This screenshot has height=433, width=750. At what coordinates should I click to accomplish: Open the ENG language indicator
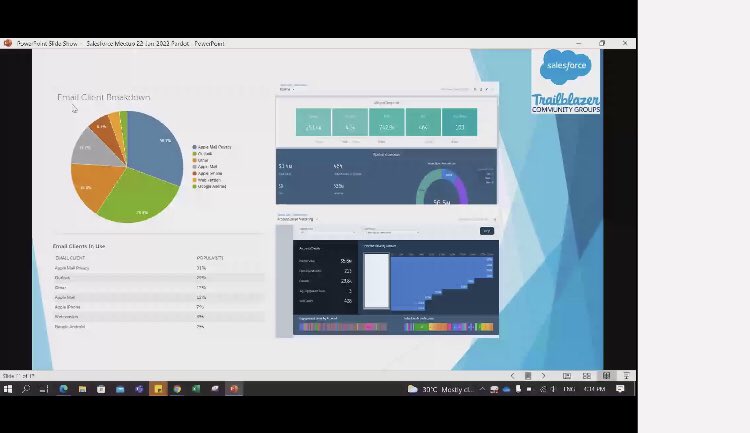[569, 389]
